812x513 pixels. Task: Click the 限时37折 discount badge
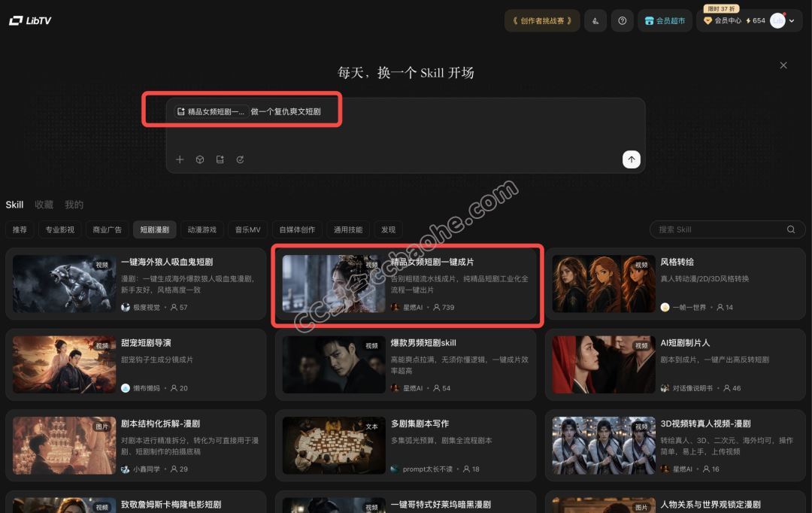[x=721, y=9]
